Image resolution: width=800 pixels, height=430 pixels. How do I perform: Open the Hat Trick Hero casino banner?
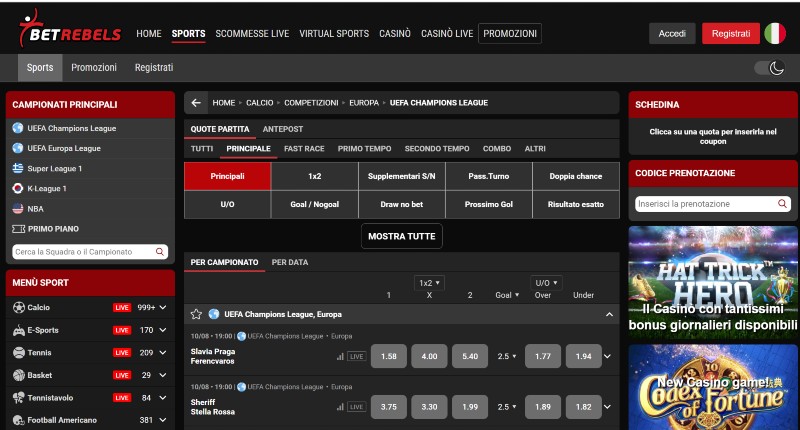click(713, 283)
